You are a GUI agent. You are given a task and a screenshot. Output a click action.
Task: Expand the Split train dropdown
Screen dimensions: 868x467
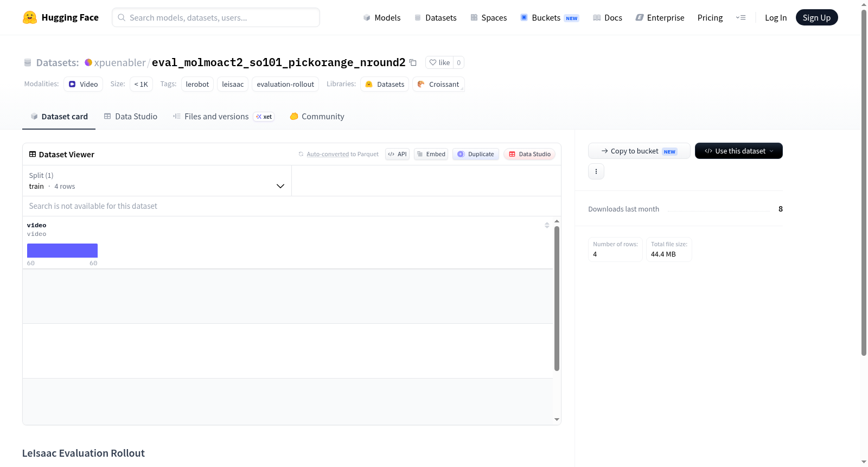point(157,181)
